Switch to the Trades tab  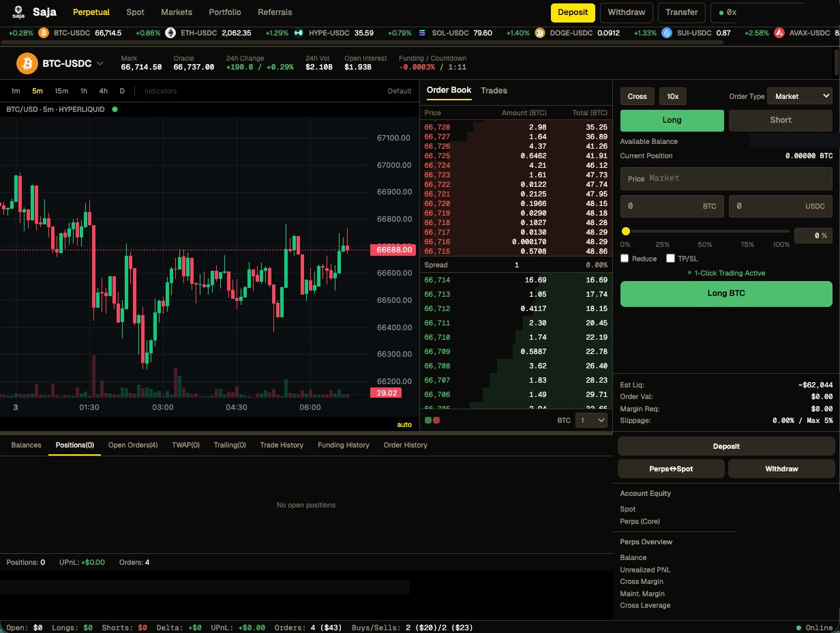[494, 91]
